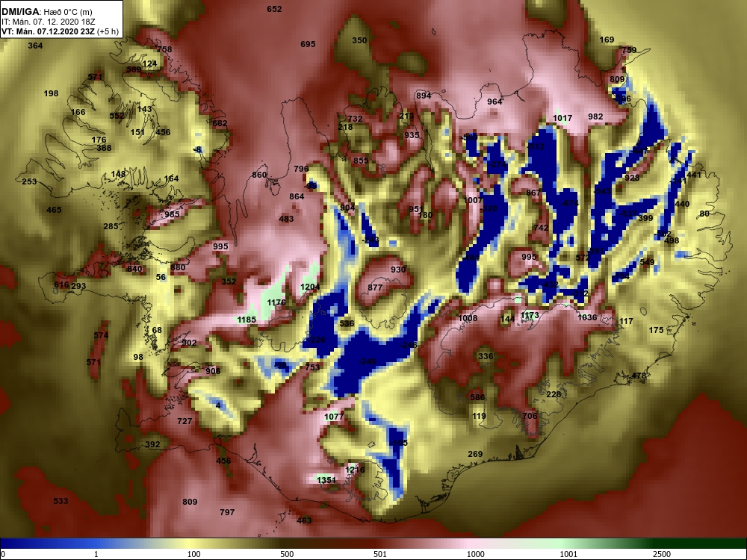The height and width of the screenshot is (560, 747).
Task: Click the legend label '500'
Action: click(287, 554)
